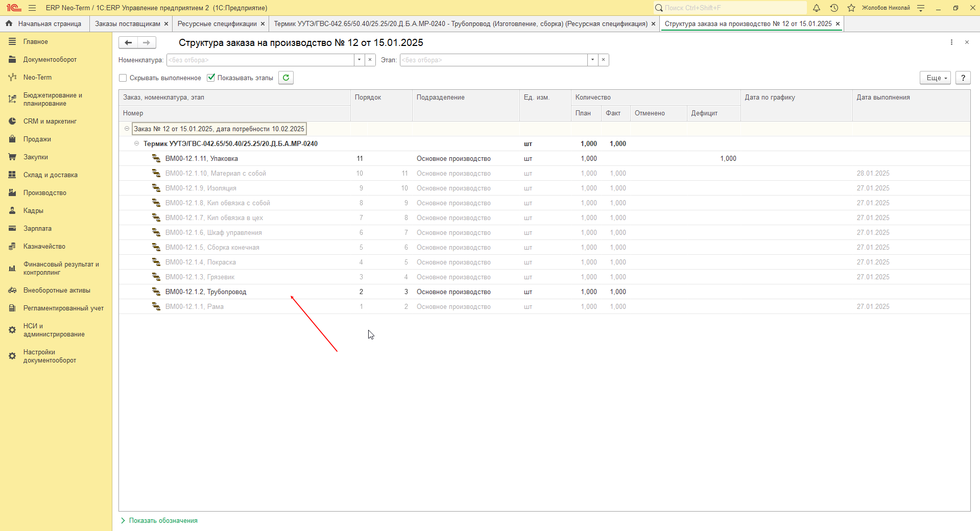Screen dimensions: 980x531
Task: Open the Номенклатура filter dropdown arrow
Action: click(x=359, y=60)
